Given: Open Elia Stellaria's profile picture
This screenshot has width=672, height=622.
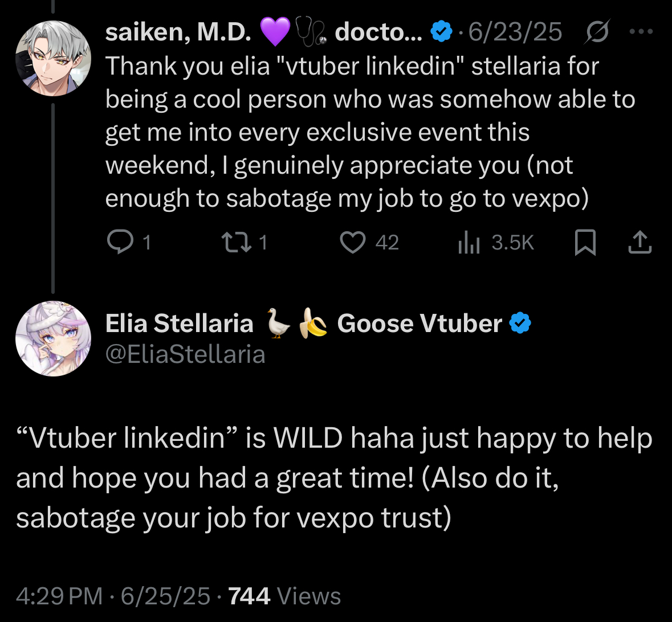Looking at the screenshot, I should point(53,338).
